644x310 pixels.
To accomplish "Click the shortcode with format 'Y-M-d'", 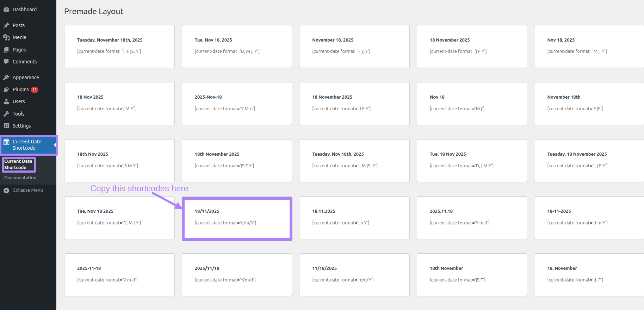I will (225, 109).
